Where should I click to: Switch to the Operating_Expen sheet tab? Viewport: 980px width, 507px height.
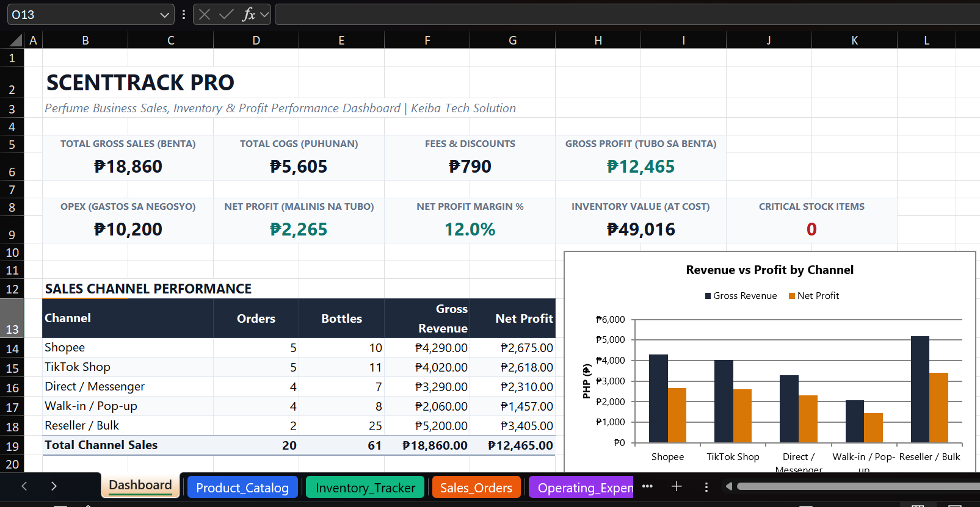pos(581,487)
